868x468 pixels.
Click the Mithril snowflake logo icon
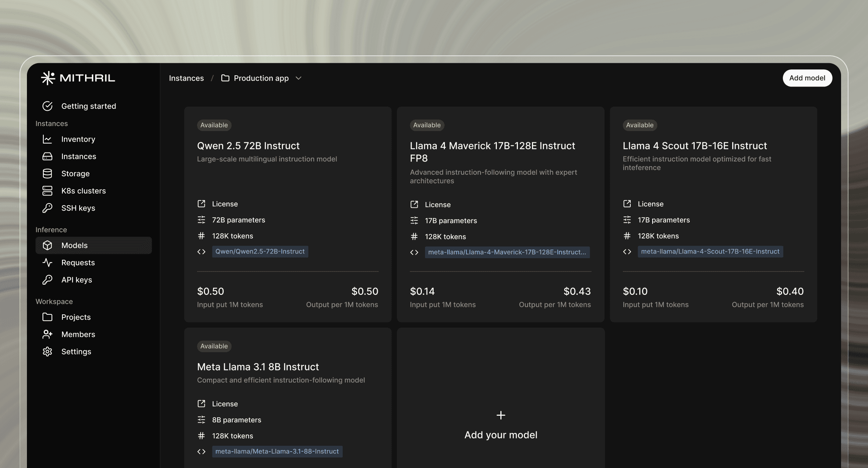[x=48, y=78]
